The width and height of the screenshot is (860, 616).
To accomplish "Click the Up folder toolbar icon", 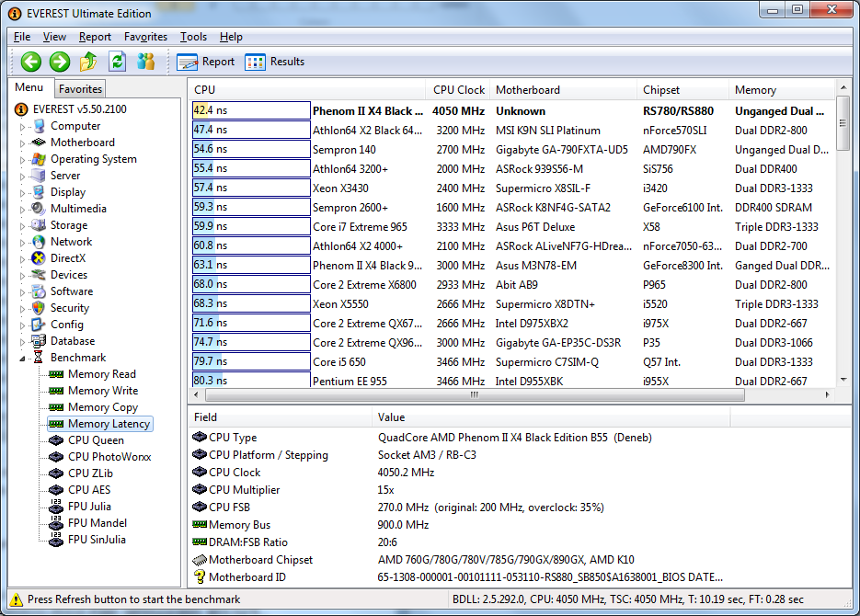I will pos(88,62).
